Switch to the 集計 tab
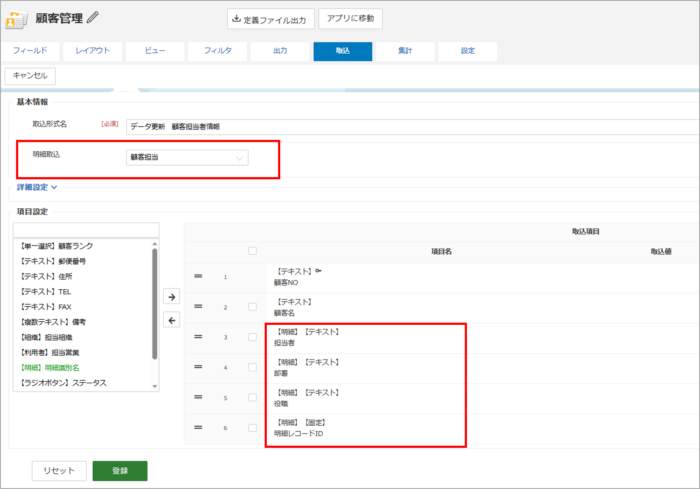 click(405, 51)
